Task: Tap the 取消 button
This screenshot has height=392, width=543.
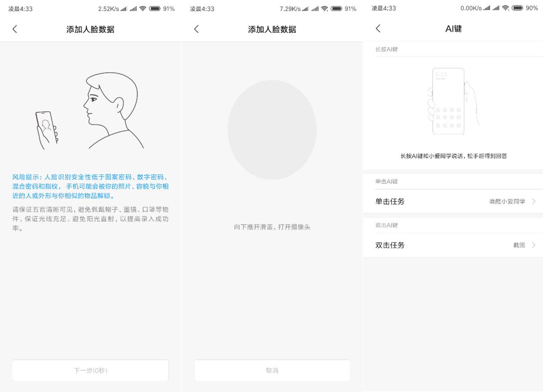Action: [271, 370]
